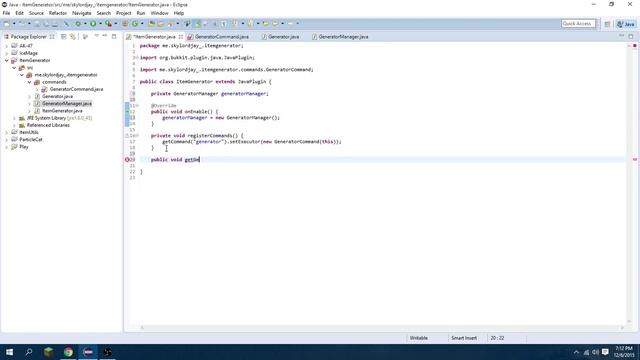
Task: Switch to Generator.java editor tab
Action: [280, 37]
